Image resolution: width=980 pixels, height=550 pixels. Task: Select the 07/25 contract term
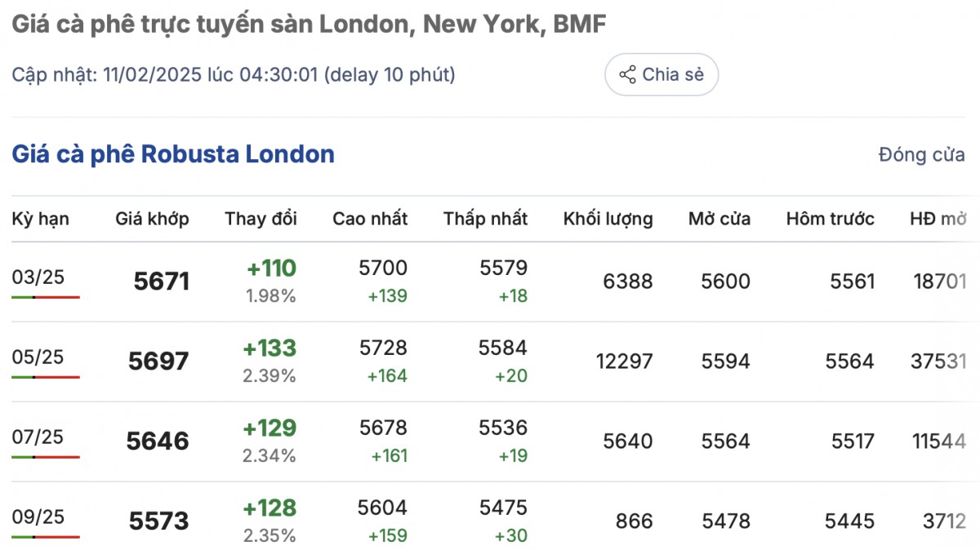[38, 437]
